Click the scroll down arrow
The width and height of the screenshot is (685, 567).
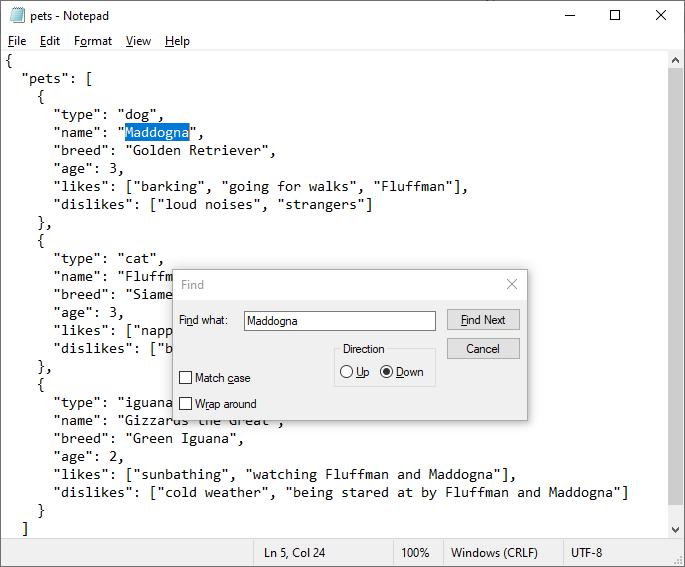pyautogui.click(x=675, y=529)
